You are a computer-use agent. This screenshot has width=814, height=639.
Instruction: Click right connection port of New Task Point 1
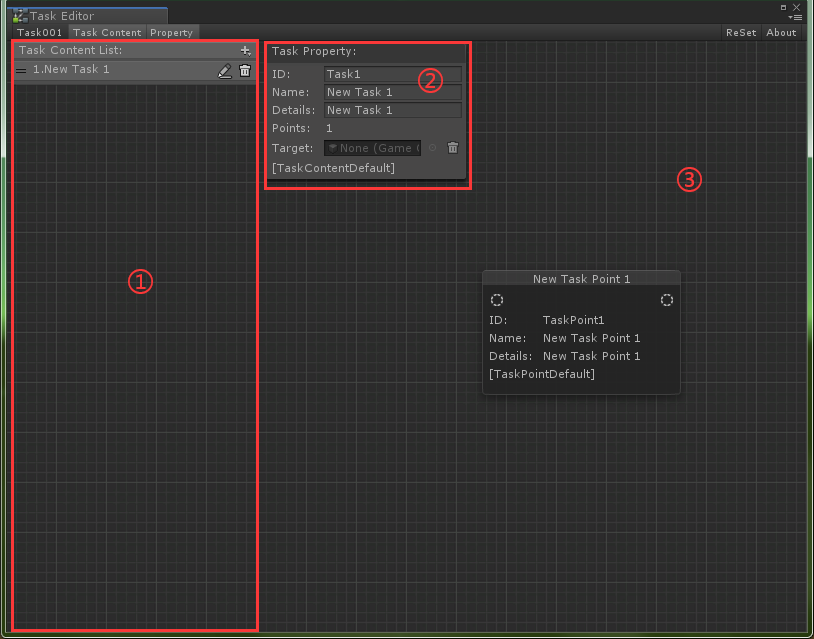pyautogui.click(x=667, y=300)
